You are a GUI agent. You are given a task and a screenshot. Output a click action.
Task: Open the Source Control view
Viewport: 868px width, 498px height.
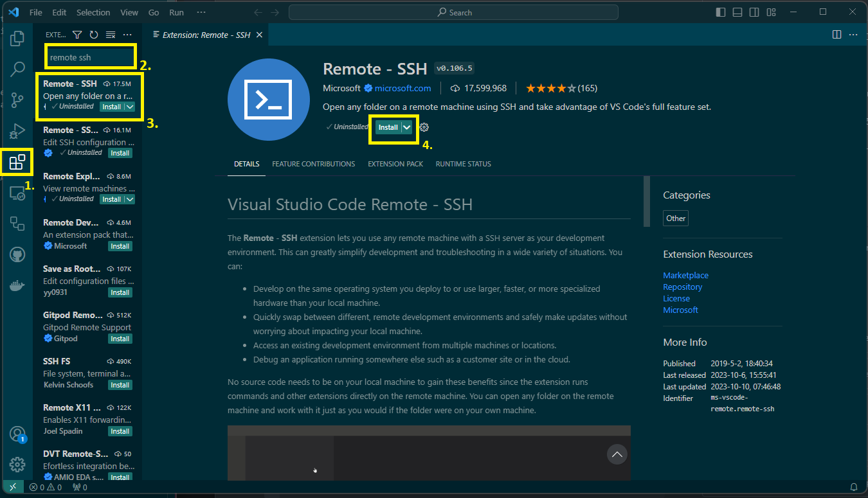[x=17, y=100]
